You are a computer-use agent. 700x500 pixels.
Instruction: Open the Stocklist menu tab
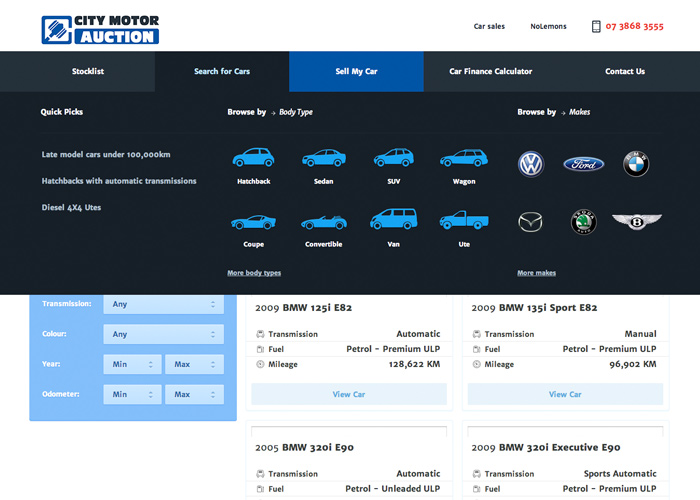coord(88,71)
